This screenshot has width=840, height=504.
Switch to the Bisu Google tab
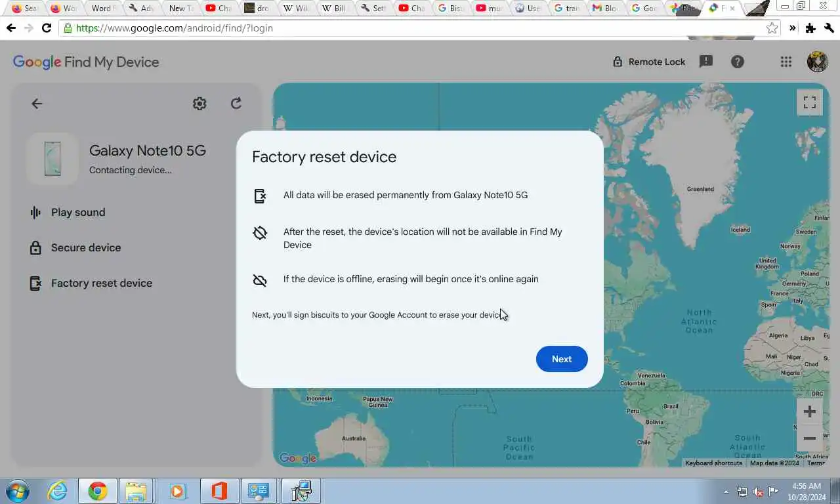pyautogui.click(x=450, y=9)
